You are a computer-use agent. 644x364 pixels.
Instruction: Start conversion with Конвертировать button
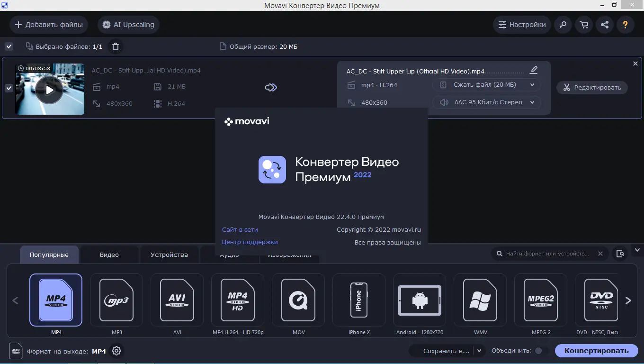pos(597,351)
